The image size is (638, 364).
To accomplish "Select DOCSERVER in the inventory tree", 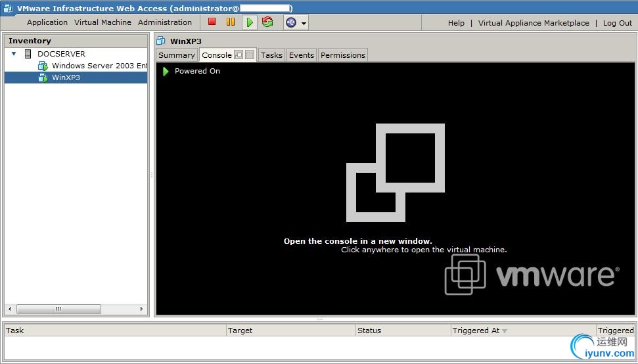I will point(62,54).
